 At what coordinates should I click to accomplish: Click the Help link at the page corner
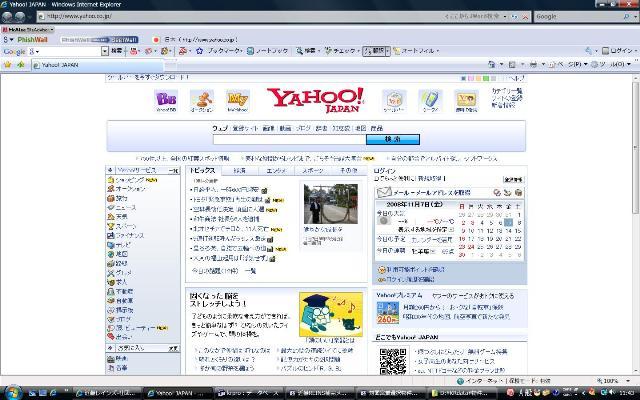point(516,78)
